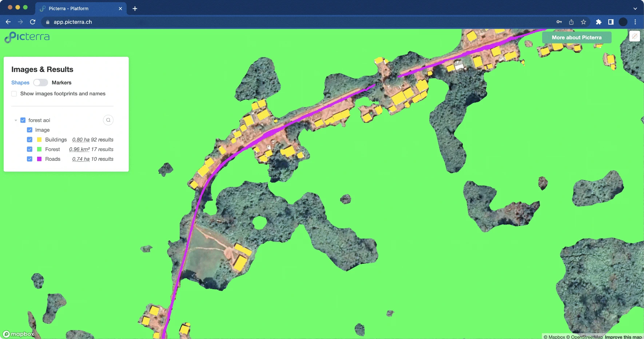Uncheck the forest aoi checkbox
Screen dimensions: 644x339
coord(23,120)
